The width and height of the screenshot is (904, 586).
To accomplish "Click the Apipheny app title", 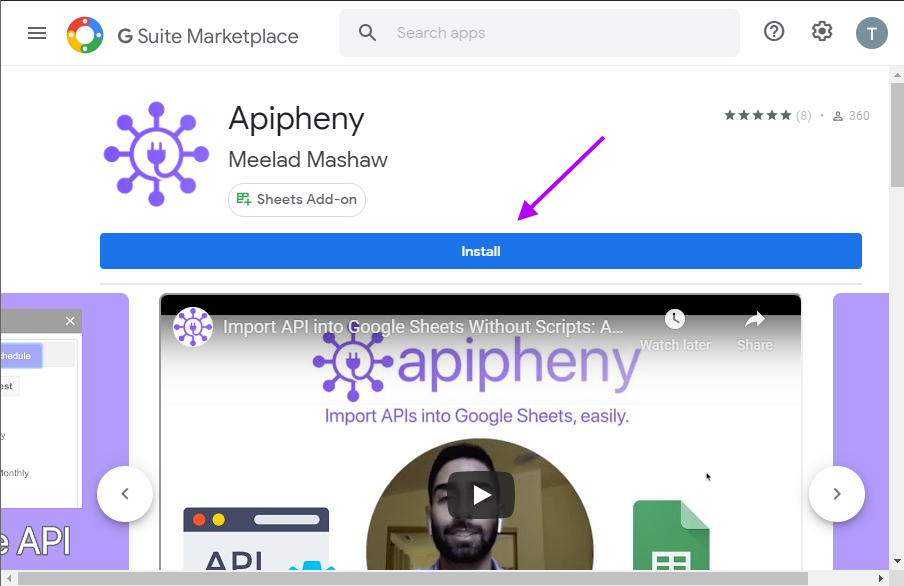I will tap(296, 120).
